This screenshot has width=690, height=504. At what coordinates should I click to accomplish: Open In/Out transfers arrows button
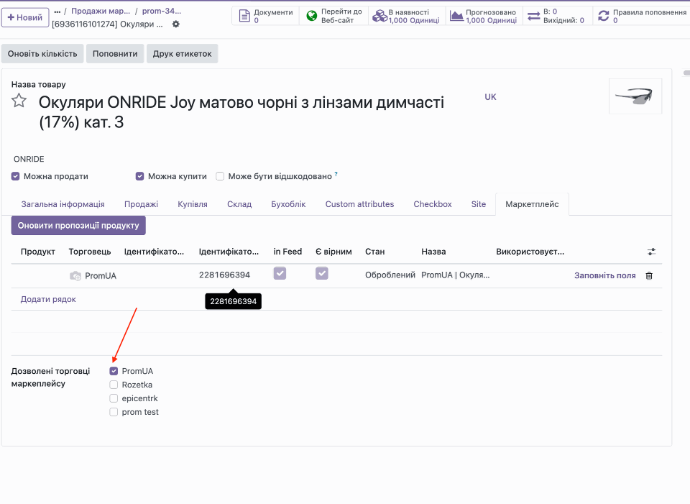coord(557,16)
